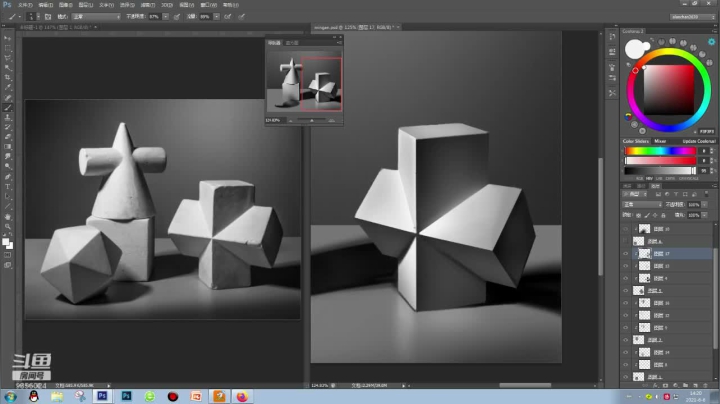The height and width of the screenshot is (404, 720).
Task: Select the Rectangular Marquee tool
Action: 8,48
